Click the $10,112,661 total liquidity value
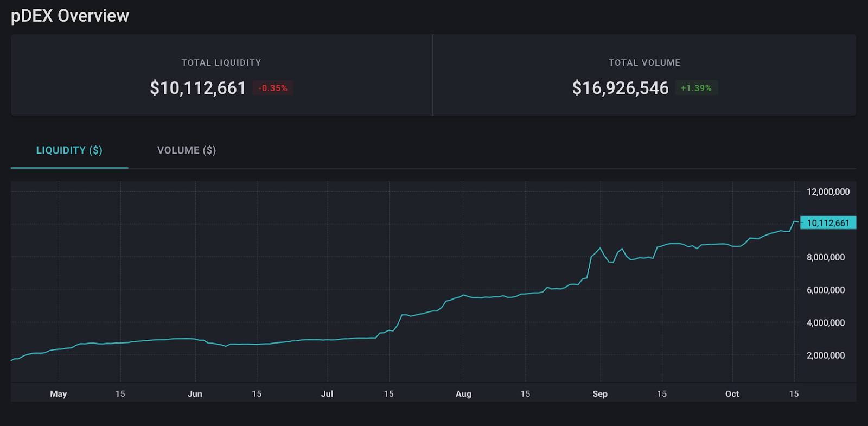This screenshot has width=868, height=426. point(198,88)
